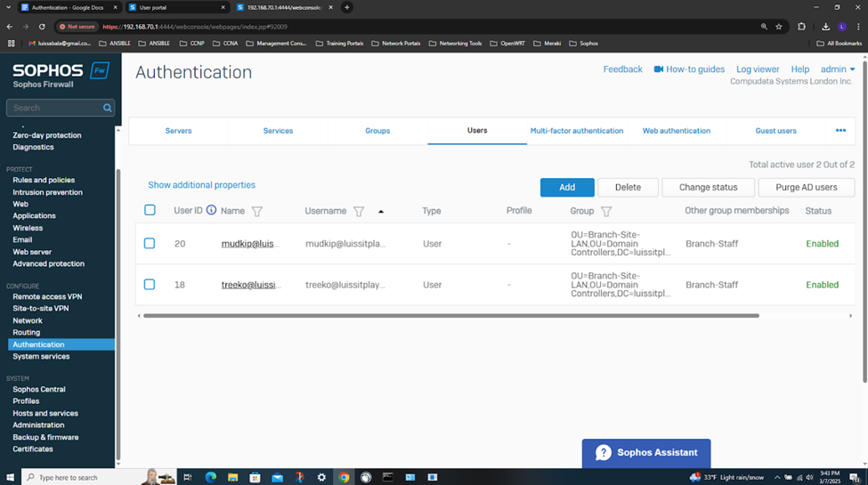
Task: Go back in browser history
Action: coord(10,27)
